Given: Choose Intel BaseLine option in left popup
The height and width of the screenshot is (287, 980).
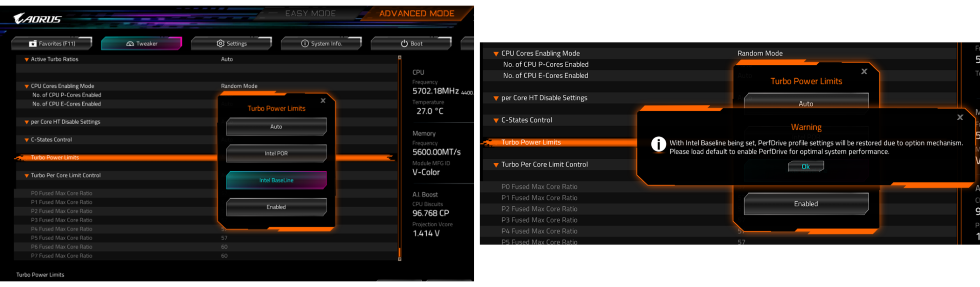Looking at the screenshot, I should click(276, 180).
